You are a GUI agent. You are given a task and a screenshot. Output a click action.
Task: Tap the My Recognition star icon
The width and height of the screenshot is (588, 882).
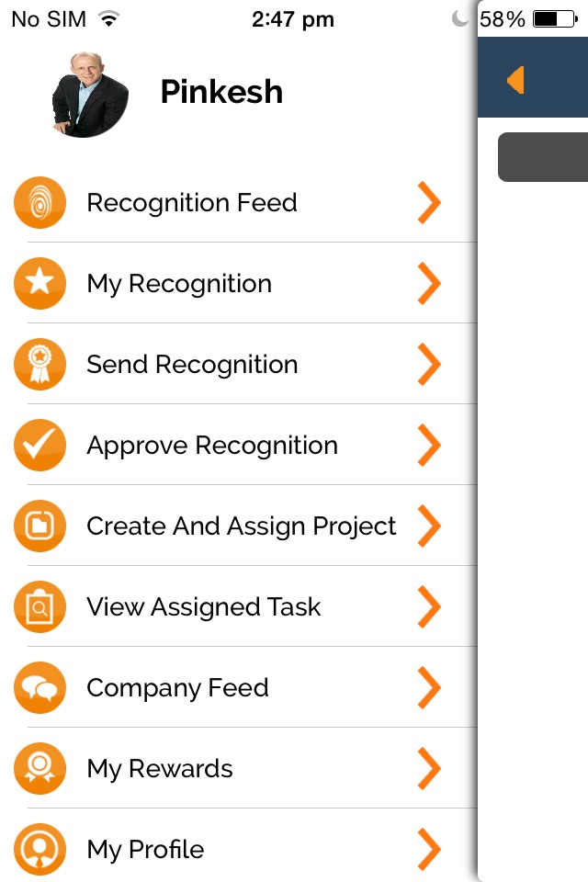[x=40, y=283]
